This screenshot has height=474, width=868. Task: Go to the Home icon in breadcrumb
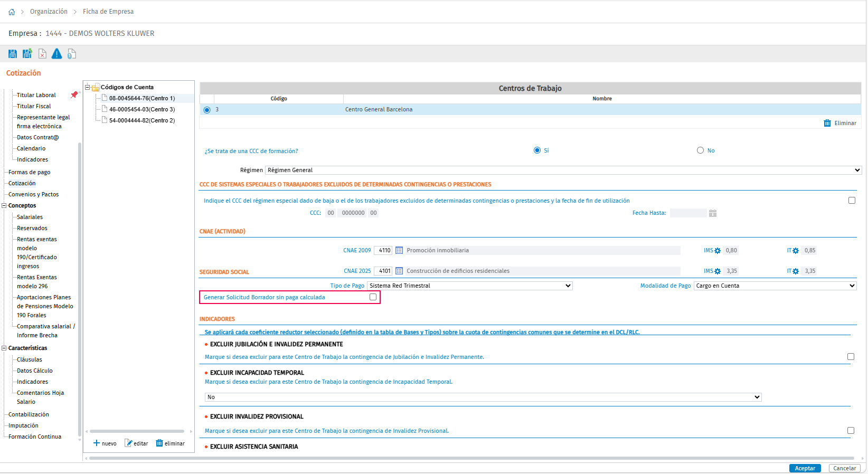(x=12, y=12)
